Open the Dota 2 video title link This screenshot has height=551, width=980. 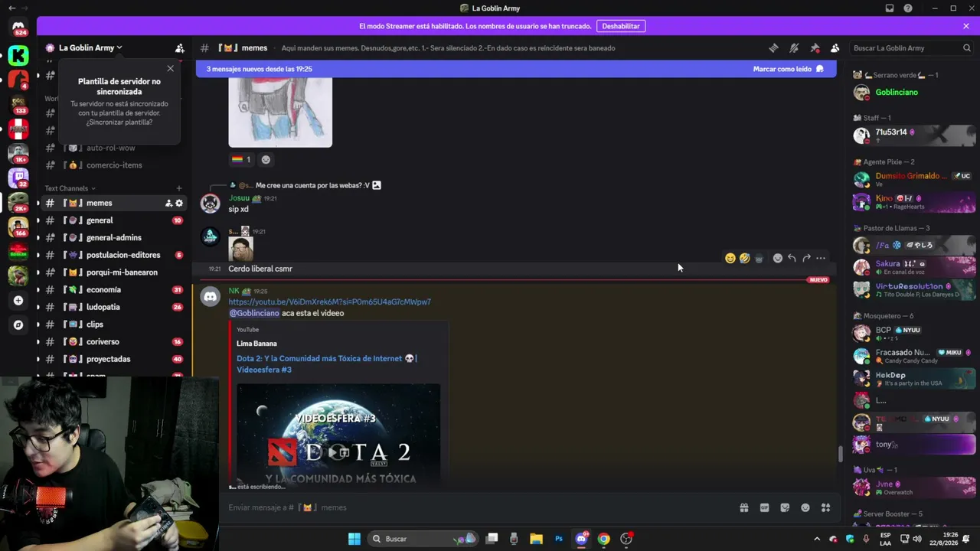[326, 364]
